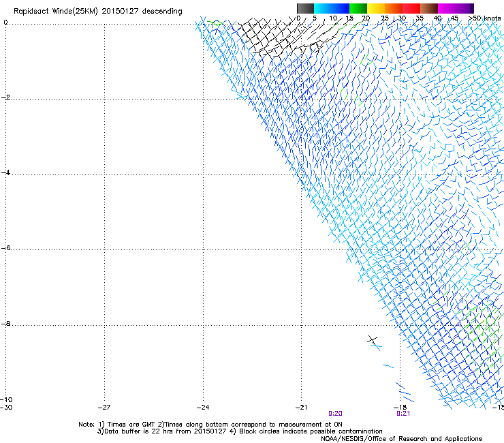The height and width of the screenshot is (443, 504).
Task: Click the '-18' longitude axis label
Action: click(400, 407)
